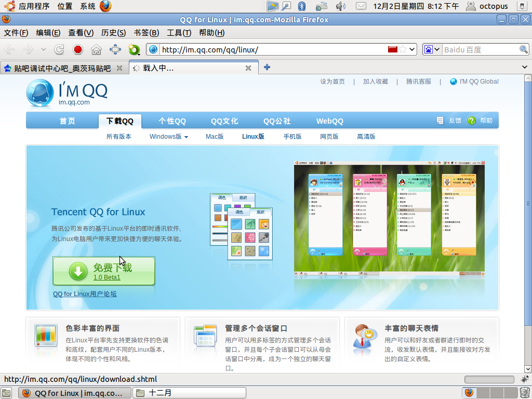Click the QQ penguin site icon in address bar
The width and height of the screenshot is (532, 399).
[x=153, y=49]
